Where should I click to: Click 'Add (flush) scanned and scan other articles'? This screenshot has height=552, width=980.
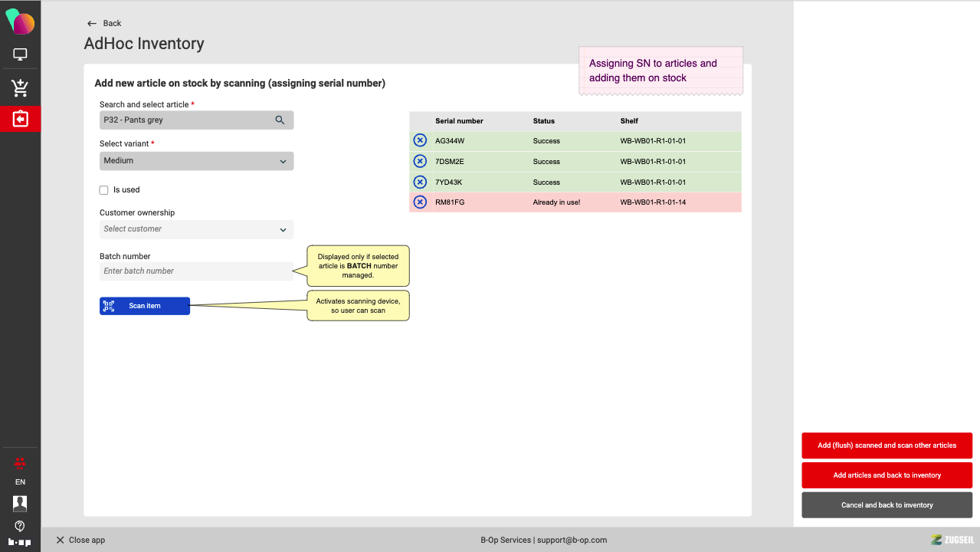887,445
